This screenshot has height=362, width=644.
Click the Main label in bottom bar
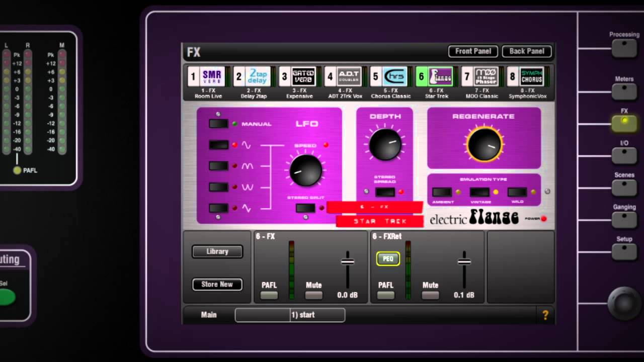[x=209, y=315]
